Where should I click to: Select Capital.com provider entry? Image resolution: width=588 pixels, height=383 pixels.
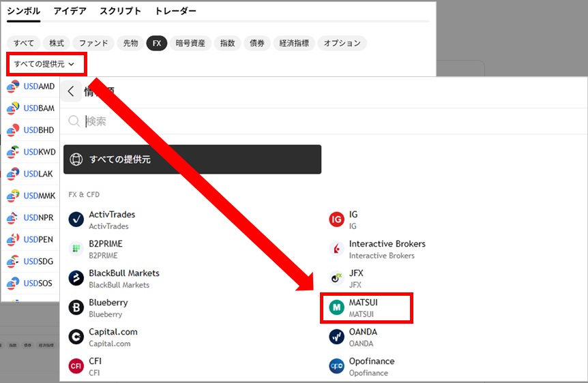pyautogui.click(x=113, y=337)
